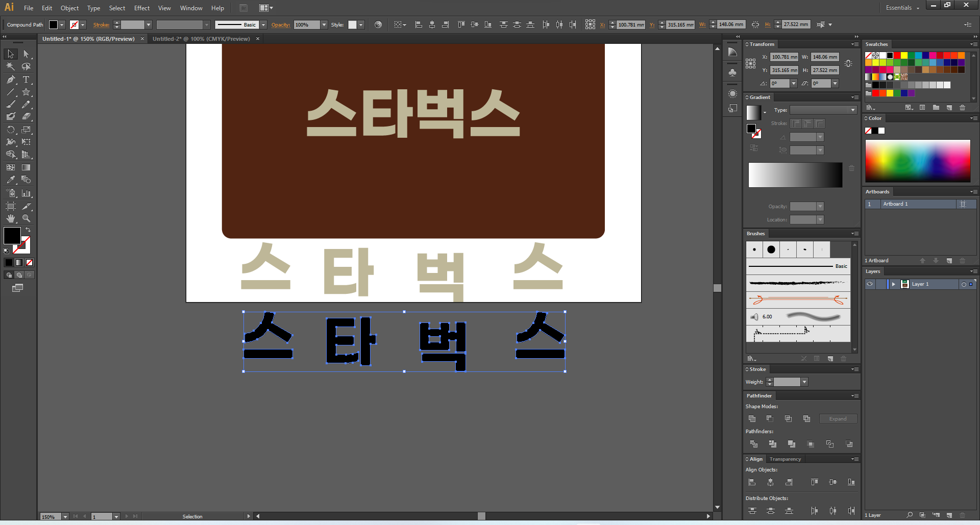Click Unite shape mode in Pathfinder
Viewport: 980px width, 525px height.
click(x=752, y=419)
